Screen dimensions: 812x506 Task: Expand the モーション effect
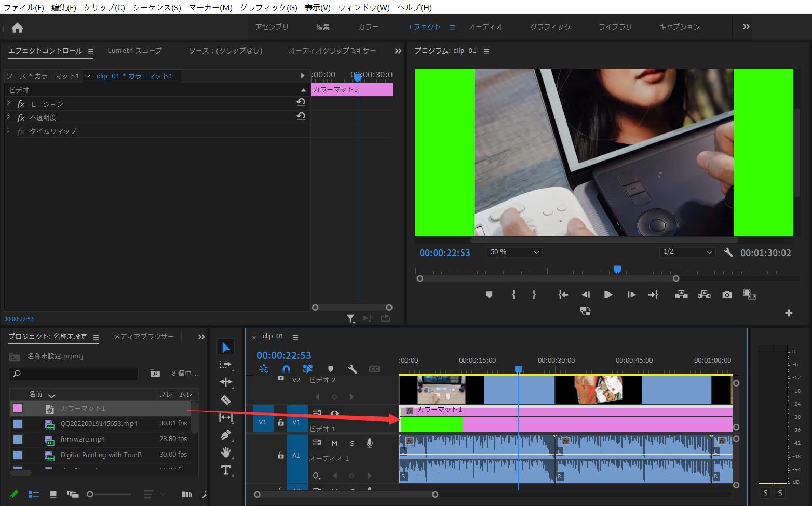[x=8, y=103]
